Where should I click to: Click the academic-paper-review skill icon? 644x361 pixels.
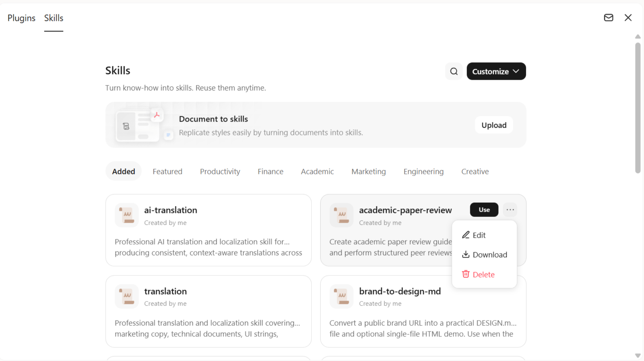341,215
